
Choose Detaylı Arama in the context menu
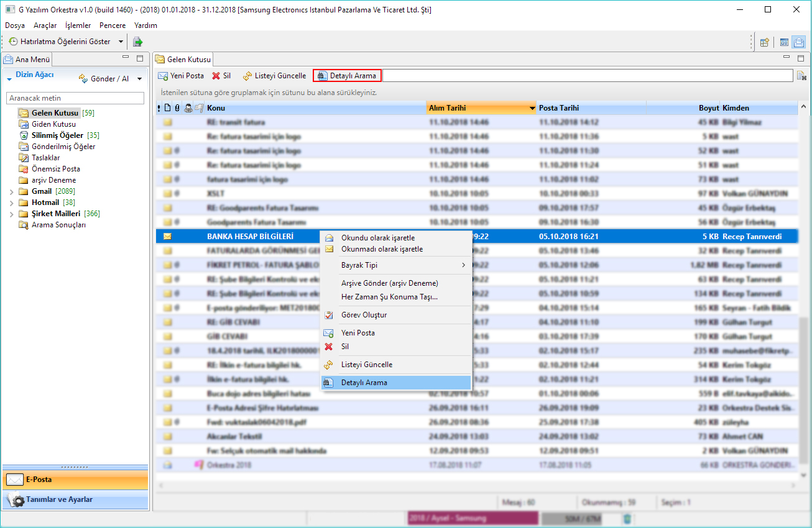pos(396,383)
